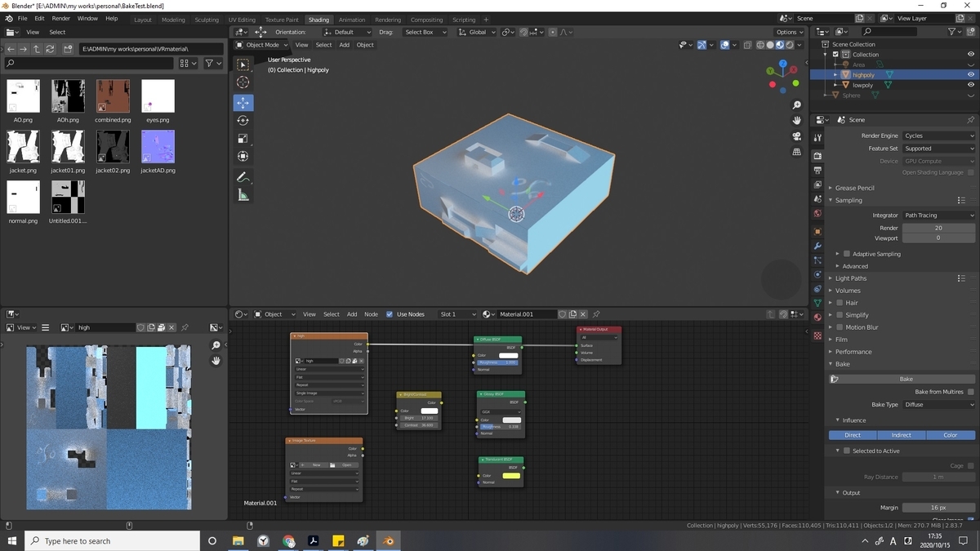The image size is (980, 551).
Task: Toggle visibility of Collection in outliner
Action: pyautogui.click(x=970, y=54)
